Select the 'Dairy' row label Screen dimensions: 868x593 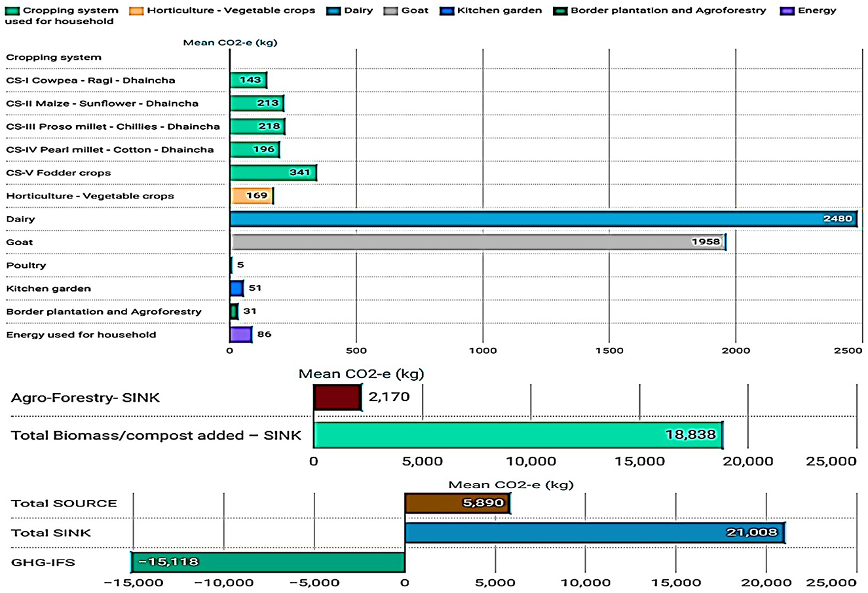(x=20, y=219)
